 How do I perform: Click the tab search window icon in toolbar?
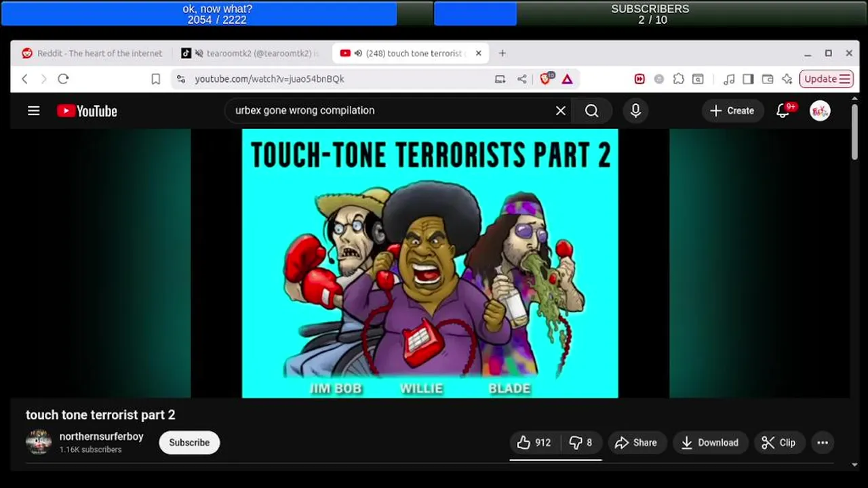[x=698, y=79]
